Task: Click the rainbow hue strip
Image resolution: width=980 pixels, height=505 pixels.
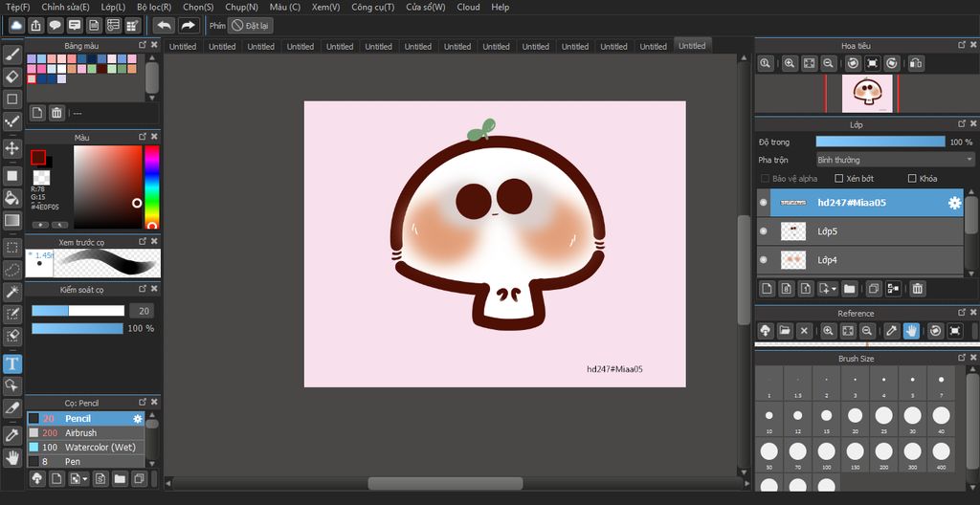Action: [152, 187]
